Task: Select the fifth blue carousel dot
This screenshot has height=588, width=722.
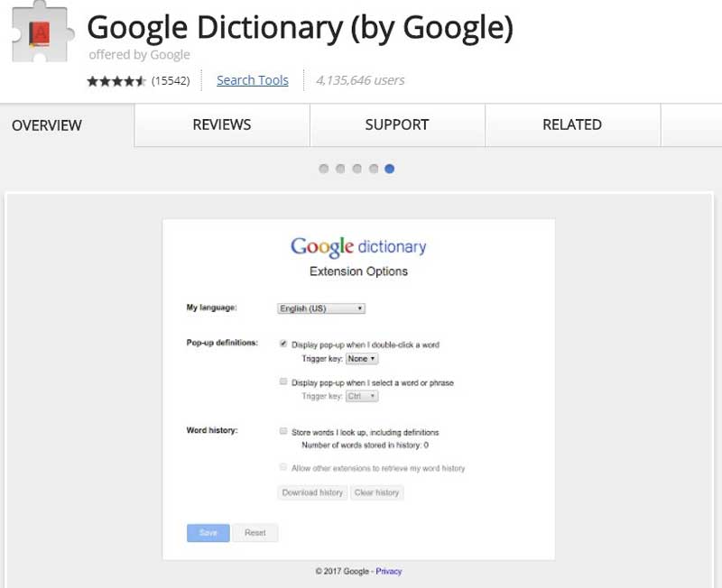Action: (390, 169)
